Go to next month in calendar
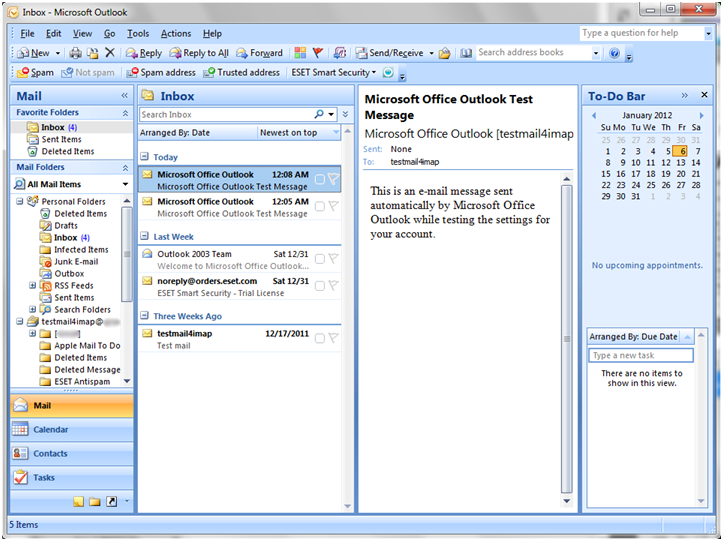The image size is (723, 541). pos(701,115)
